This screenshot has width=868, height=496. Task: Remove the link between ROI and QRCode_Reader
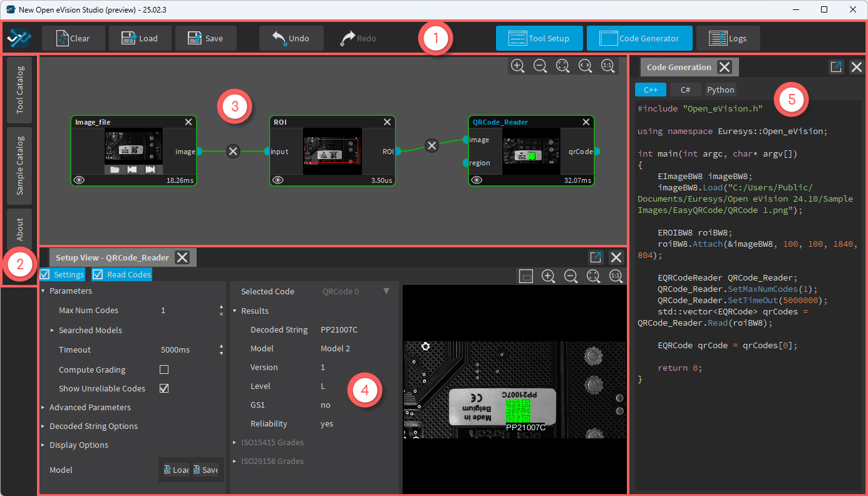431,146
